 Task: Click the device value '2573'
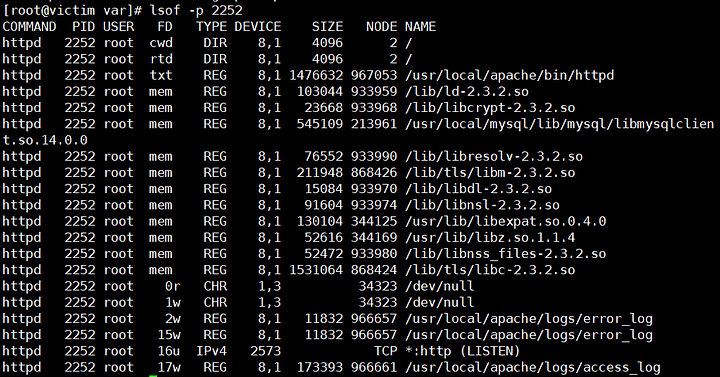[x=265, y=351]
